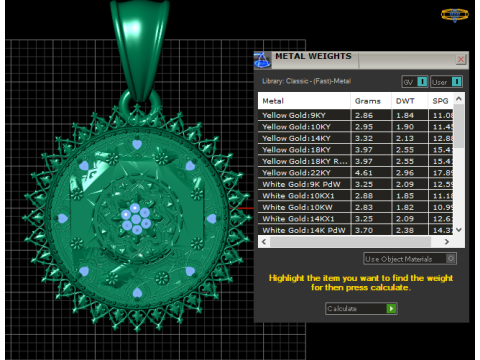Click the vertical scrollbar thumb of metal list
Viewport: 480px width, 360px height.
pyautogui.click(x=459, y=126)
